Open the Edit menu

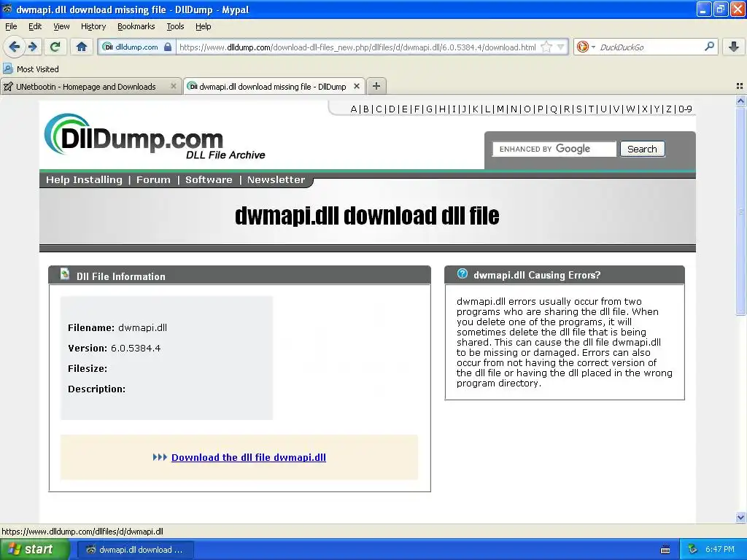(x=35, y=26)
